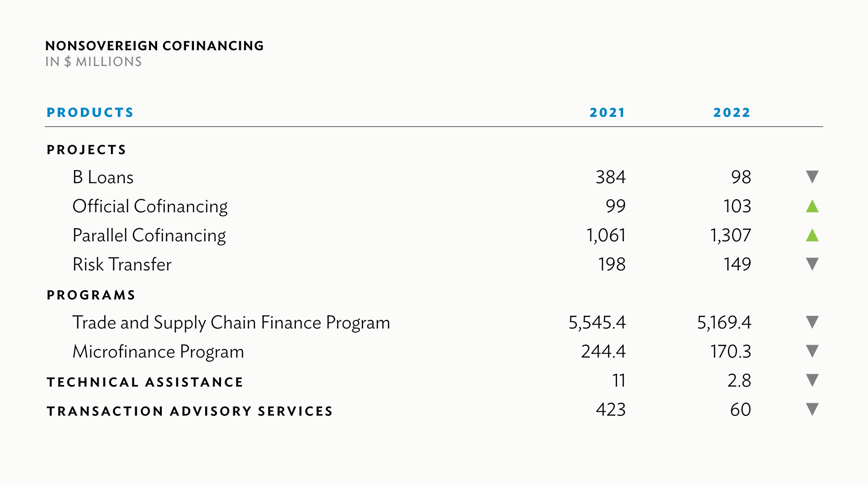This screenshot has width=868, height=487.
Task: Select the 2022 column header
Action: pos(732,113)
